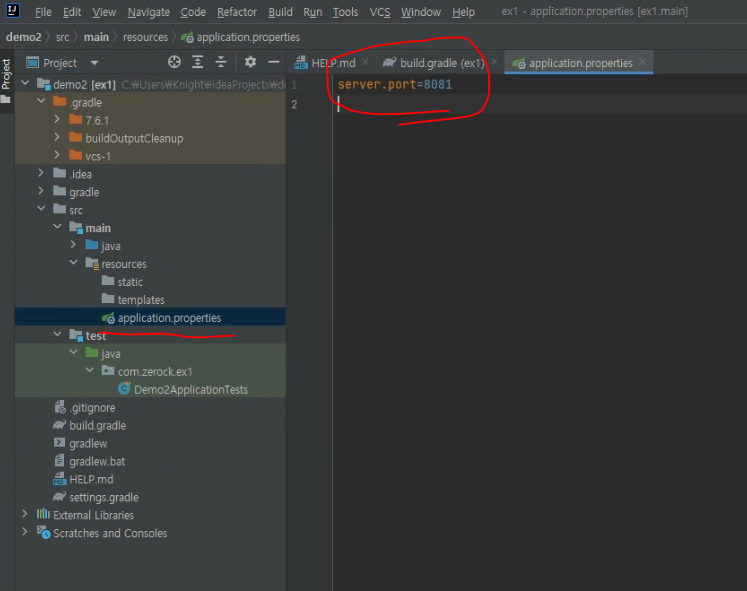Image resolution: width=747 pixels, height=591 pixels.
Task: Open the VCS menu
Action: 380,12
